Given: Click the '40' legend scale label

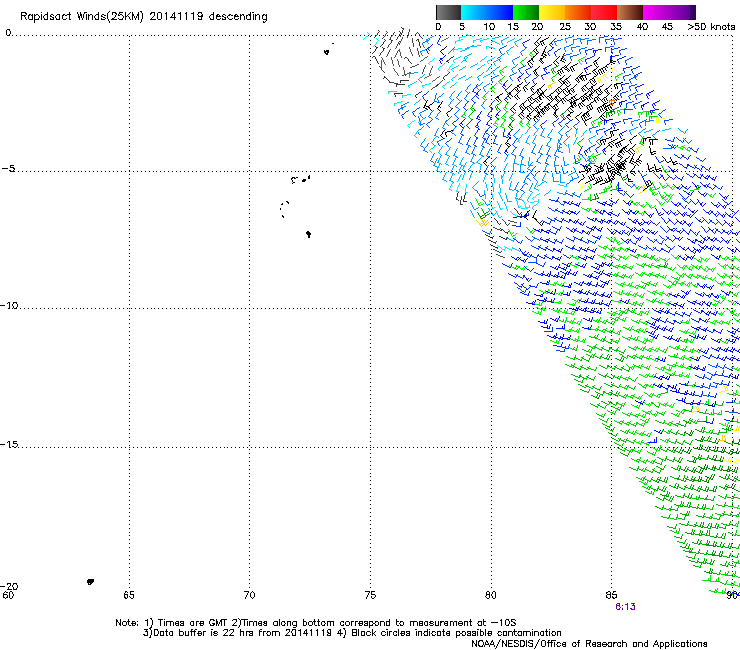Looking at the screenshot, I should [642, 27].
